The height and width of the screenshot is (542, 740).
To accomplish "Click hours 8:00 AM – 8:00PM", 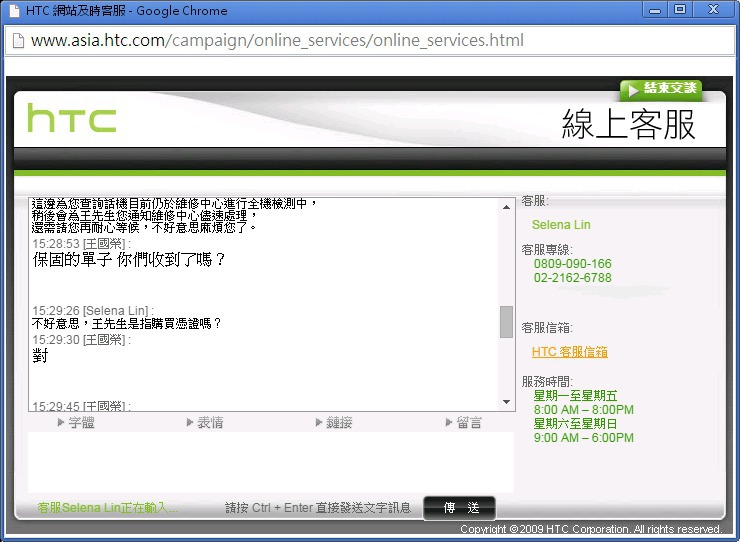I will [x=584, y=409].
